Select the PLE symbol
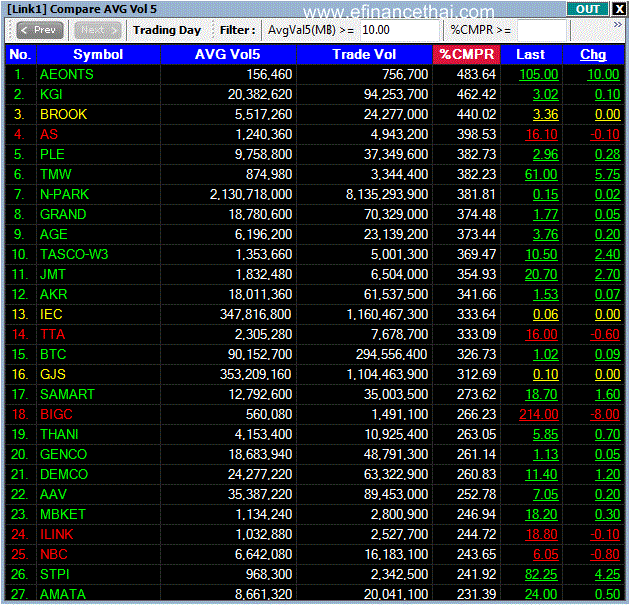This screenshot has width=630, height=605. [x=52, y=154]
